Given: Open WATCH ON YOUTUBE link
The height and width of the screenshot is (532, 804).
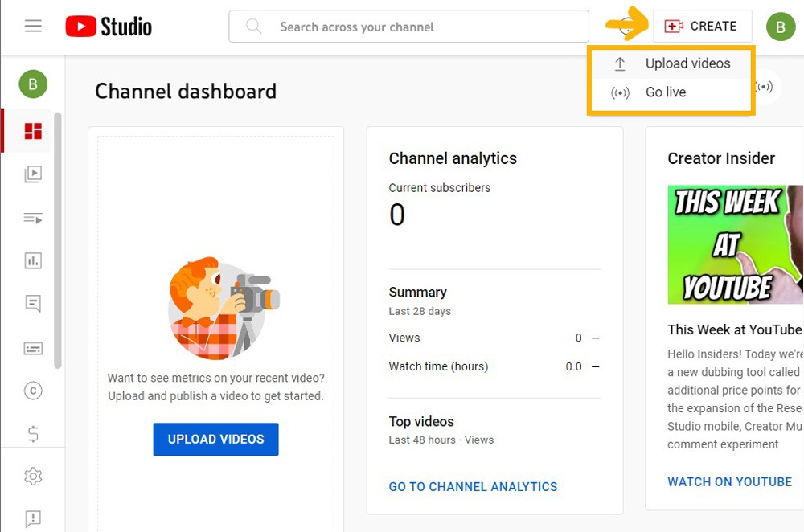Looking at the screenshot, I should tap(730, 481).
